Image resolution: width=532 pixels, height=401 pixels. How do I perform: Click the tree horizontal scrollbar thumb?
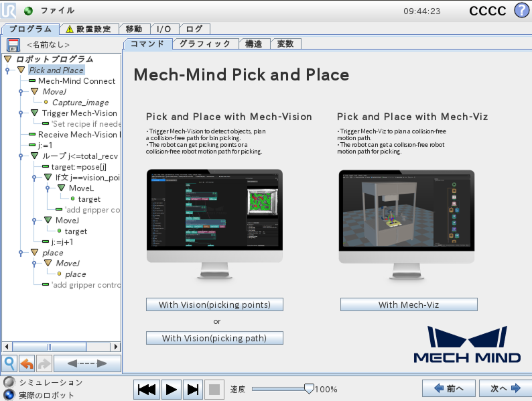[49, 347]
